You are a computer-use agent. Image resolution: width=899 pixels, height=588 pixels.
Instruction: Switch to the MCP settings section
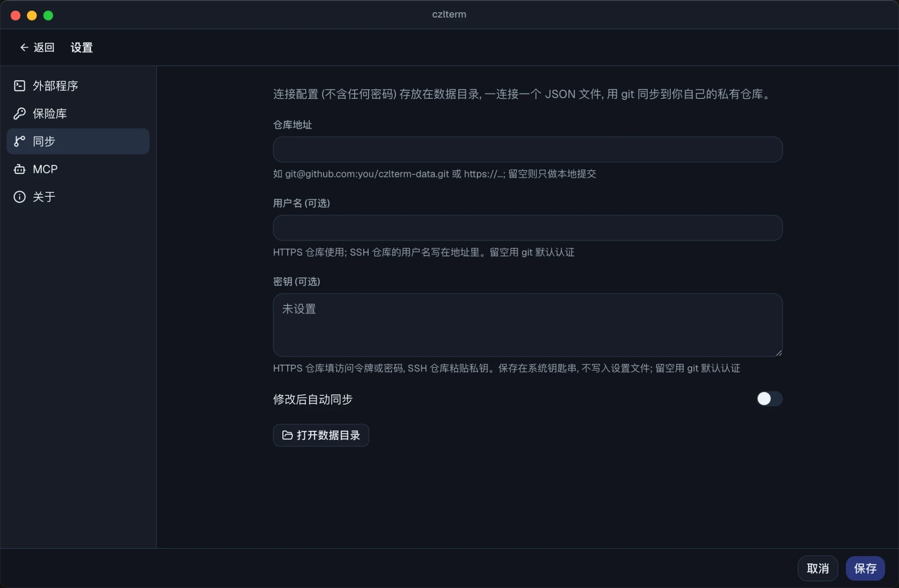point(78,169)
